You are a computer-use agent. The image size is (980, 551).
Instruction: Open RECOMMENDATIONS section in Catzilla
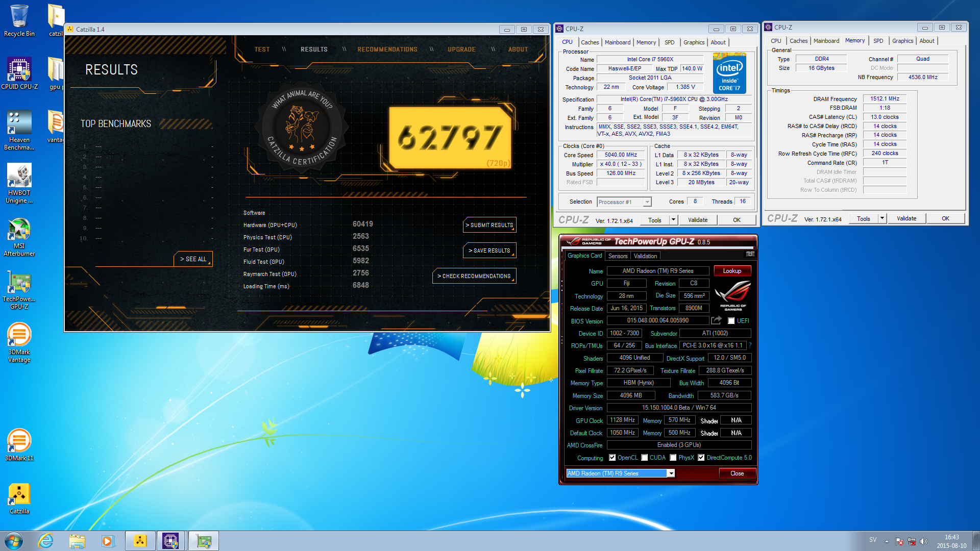click(x=387, y=49)
